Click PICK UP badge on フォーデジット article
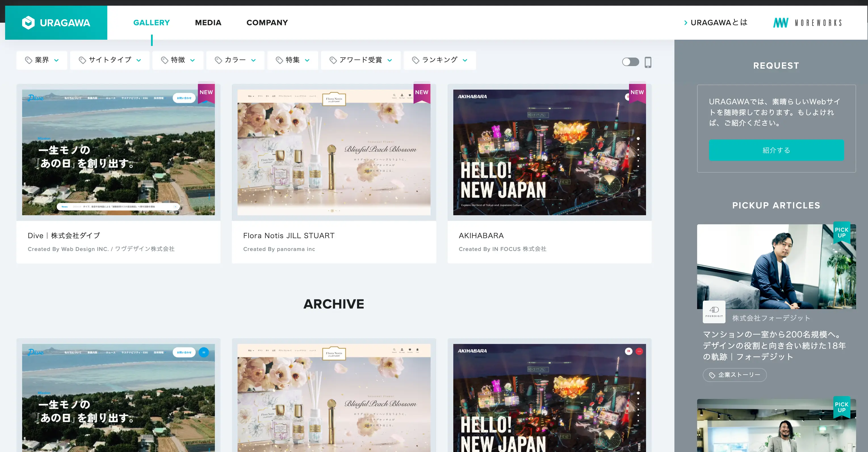Screen dimensions: 868x452 coord(841,233)
